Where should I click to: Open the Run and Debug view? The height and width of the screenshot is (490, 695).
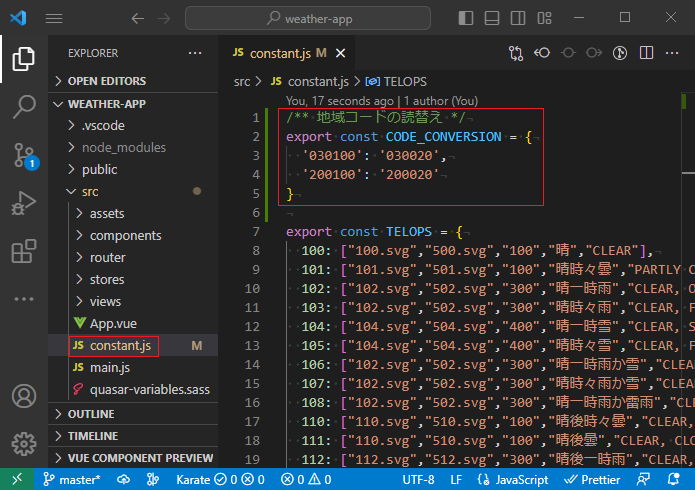23,204
